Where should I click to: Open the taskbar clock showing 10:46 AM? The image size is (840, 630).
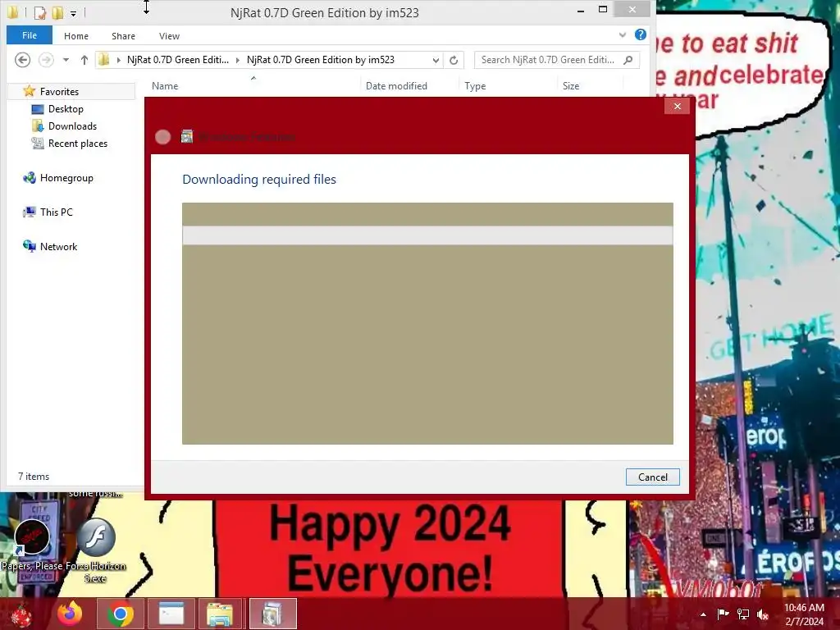[804, 614]
